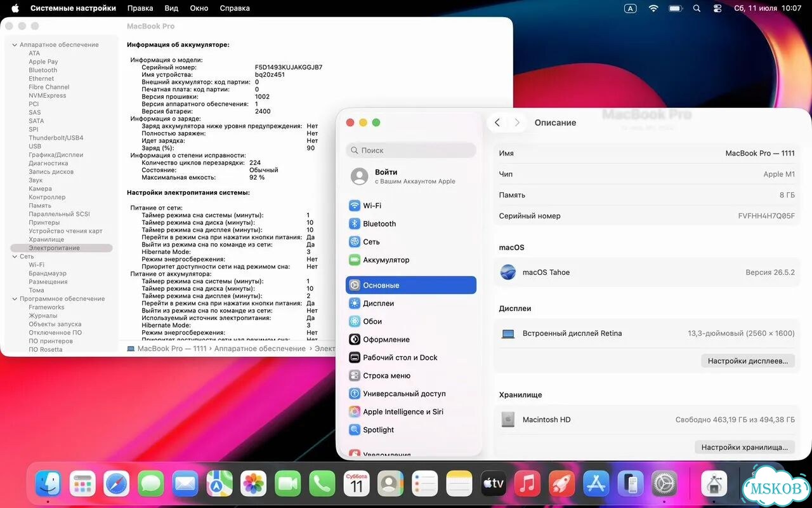Viewport: 812px width, 508px height.
Task: Select Память in the System Information tree
Action: [40, 206]
